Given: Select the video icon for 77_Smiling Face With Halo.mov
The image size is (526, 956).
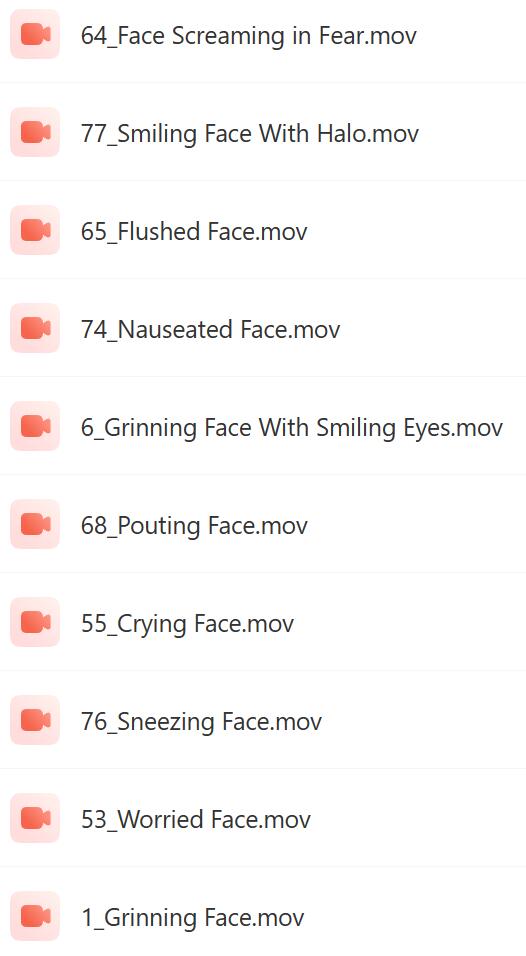Looking at the screenshot, I should pos(35,132).
